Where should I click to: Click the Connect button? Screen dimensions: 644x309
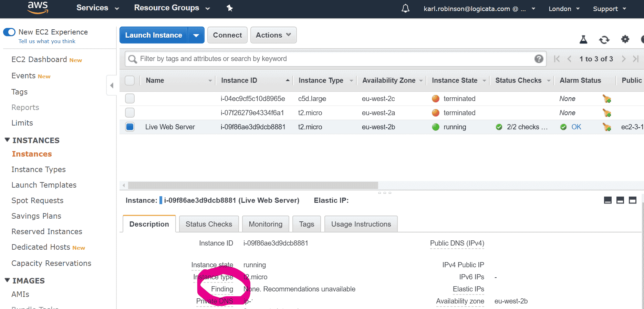click(227, 35)
